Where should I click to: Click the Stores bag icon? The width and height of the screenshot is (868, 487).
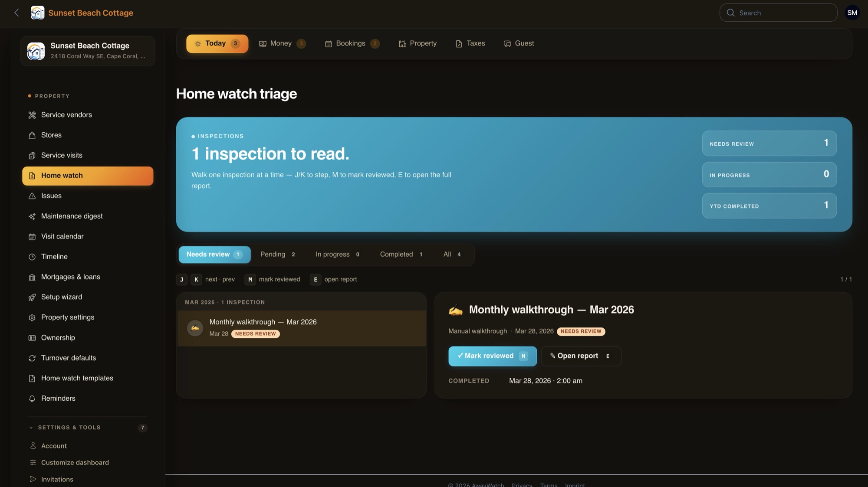click(32, 135)
